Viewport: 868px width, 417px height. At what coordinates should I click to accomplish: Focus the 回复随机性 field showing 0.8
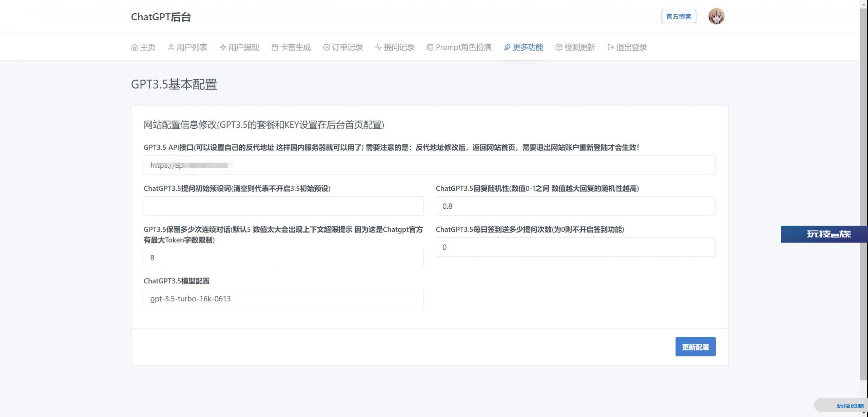coord(576,206)
